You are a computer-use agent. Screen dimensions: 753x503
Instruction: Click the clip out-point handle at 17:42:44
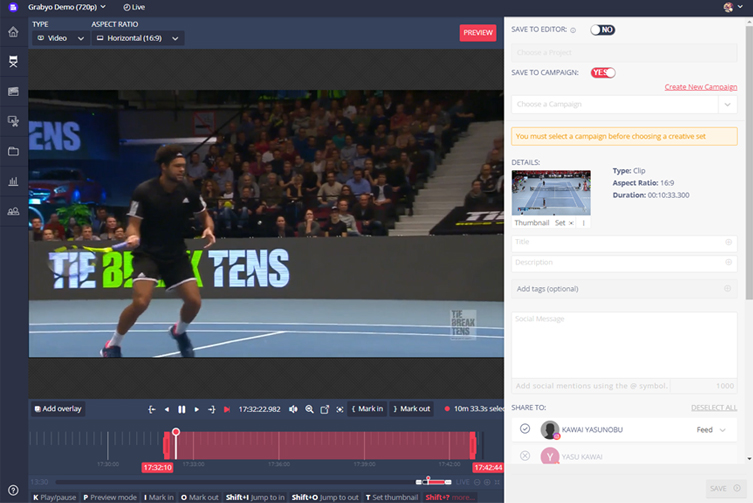pyautogui.click(x=473, y=445)
